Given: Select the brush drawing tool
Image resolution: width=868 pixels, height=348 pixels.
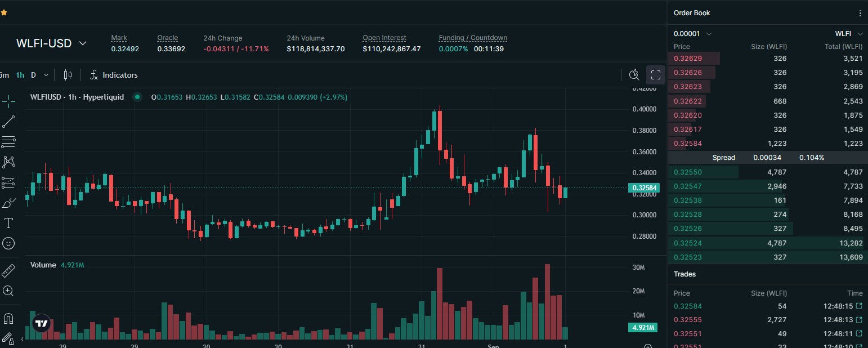Looking at the screenshot, I should click(x=8, y=203).
